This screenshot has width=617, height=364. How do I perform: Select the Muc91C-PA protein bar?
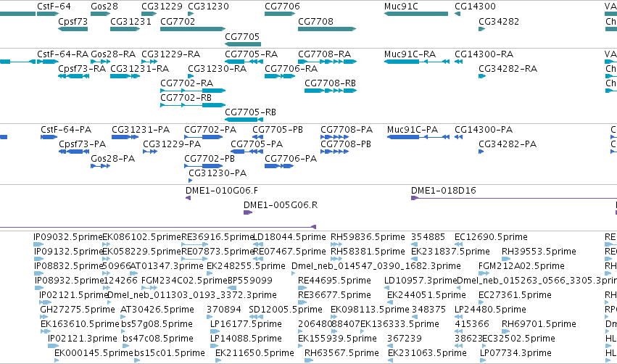click(x=418, y=137)
